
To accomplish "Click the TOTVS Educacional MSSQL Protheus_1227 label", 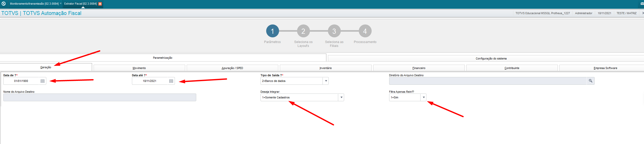I will point(543,13).
